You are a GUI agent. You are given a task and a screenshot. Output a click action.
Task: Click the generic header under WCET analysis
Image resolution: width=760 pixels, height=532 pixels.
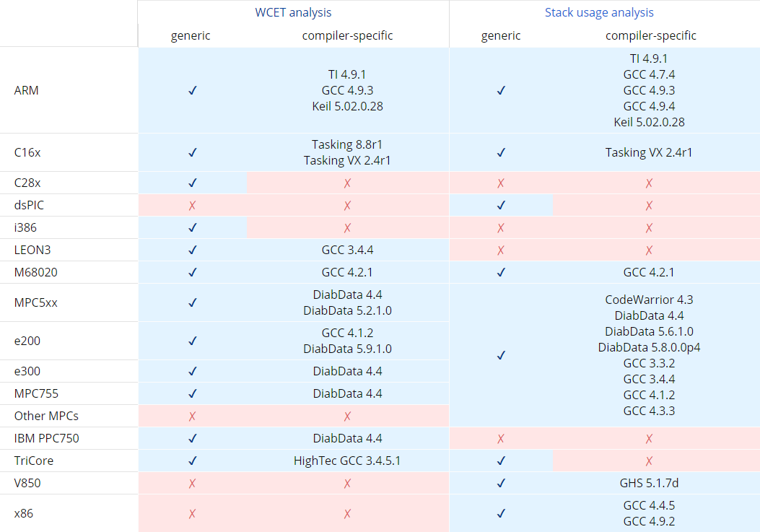[x=191, y=36]
